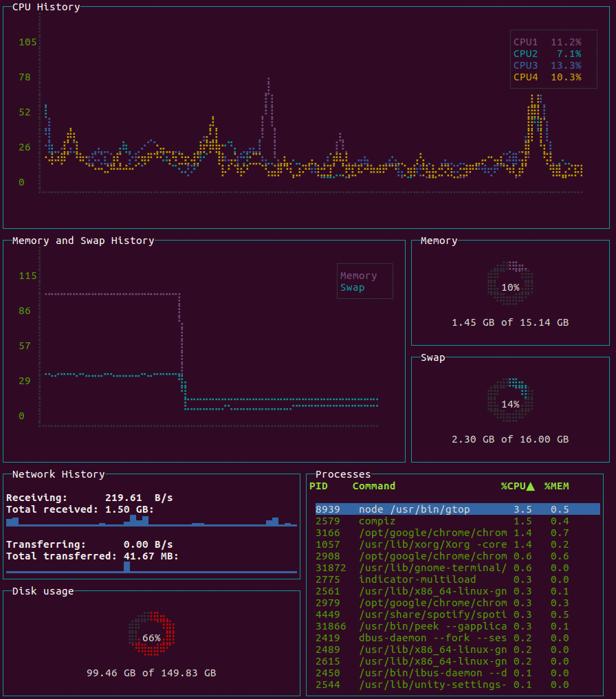616x699 pixels.
Task: Select the compiz process row
Action: click(x=412, y=521)
